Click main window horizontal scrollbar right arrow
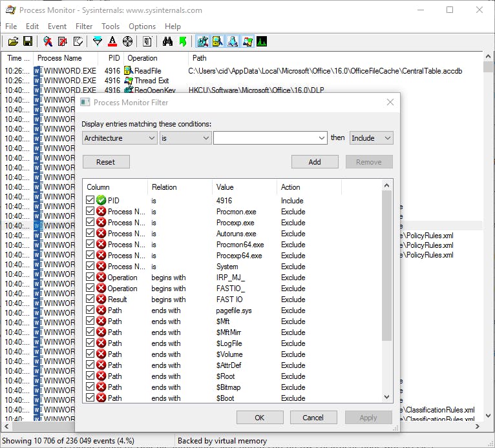This screenshot has width=495, height=448. 478,426
